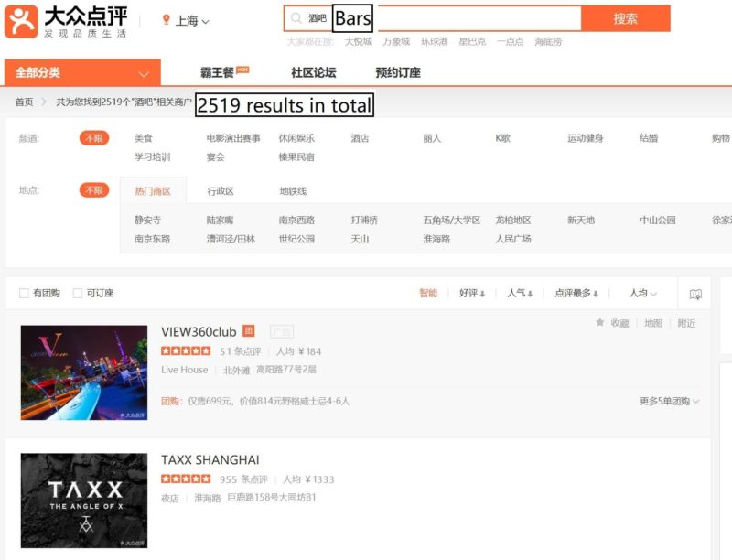Click the 首页 breadcrumb link

(25, 102)
